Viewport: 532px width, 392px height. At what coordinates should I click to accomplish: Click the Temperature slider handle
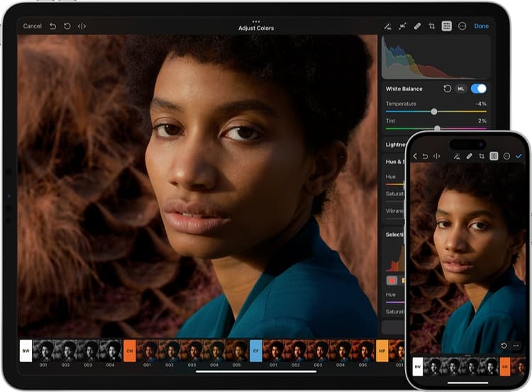[x=434, y=111]
